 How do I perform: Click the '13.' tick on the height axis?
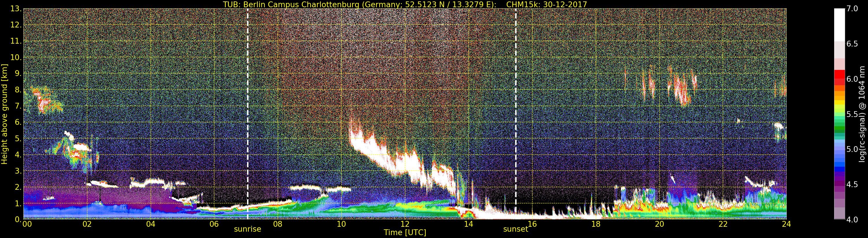[16, 9]
